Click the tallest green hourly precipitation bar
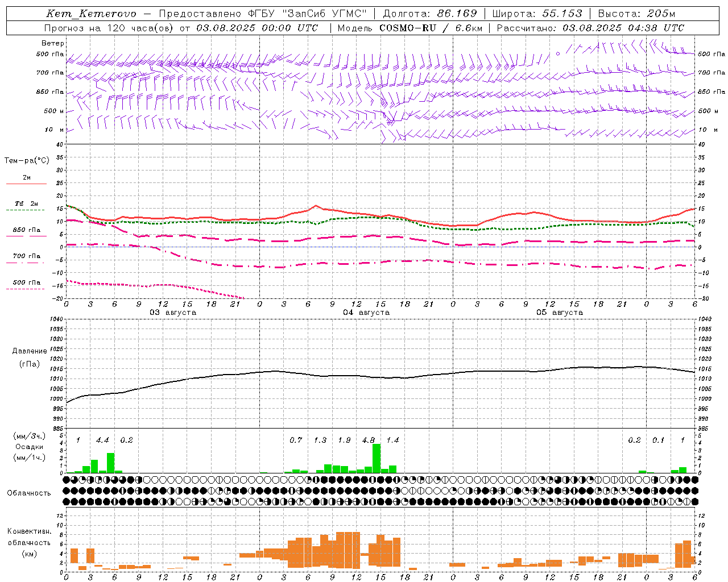 click(x=377, y=459)
